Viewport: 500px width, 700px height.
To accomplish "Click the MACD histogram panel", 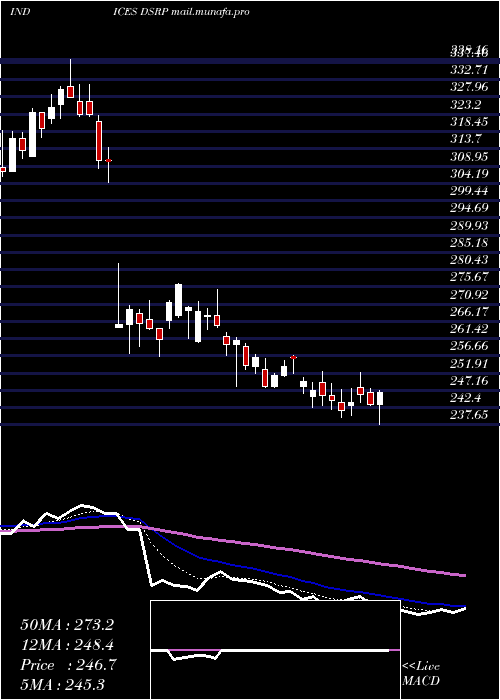I will coord(275,650).
